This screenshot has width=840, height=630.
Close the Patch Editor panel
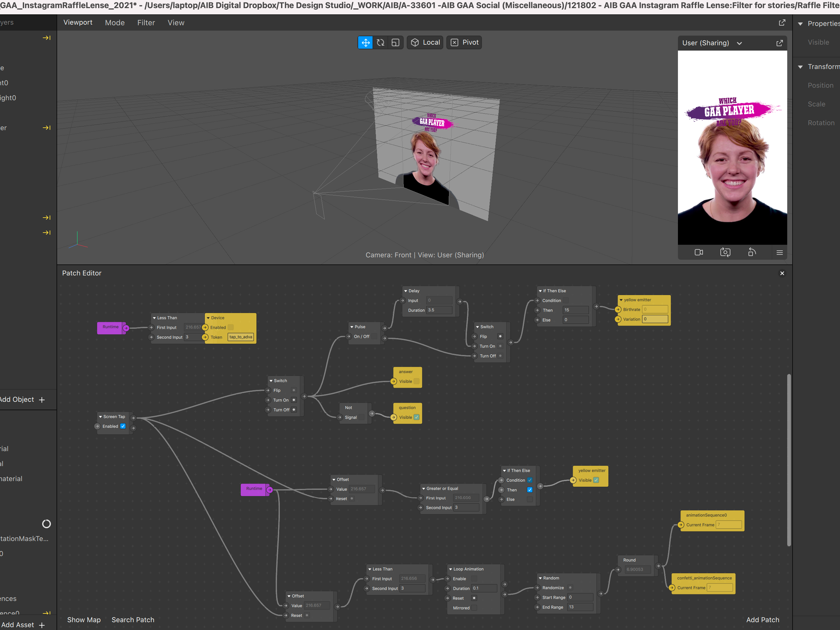[782, 273]
